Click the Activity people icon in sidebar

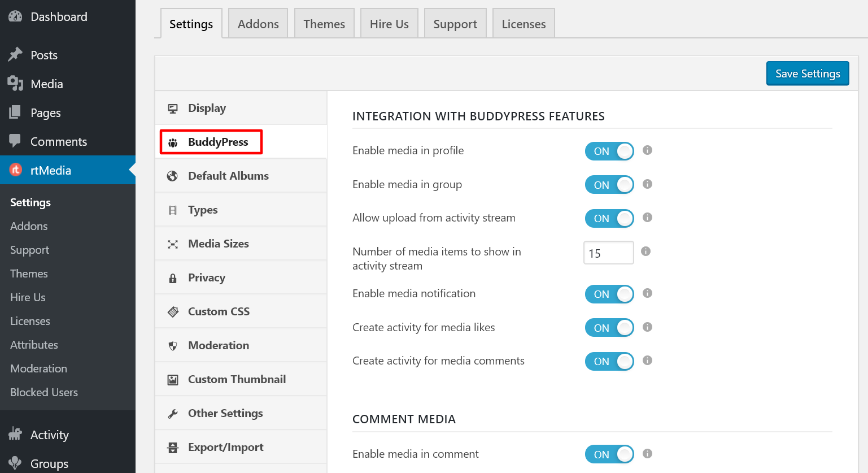coord(15,433)
